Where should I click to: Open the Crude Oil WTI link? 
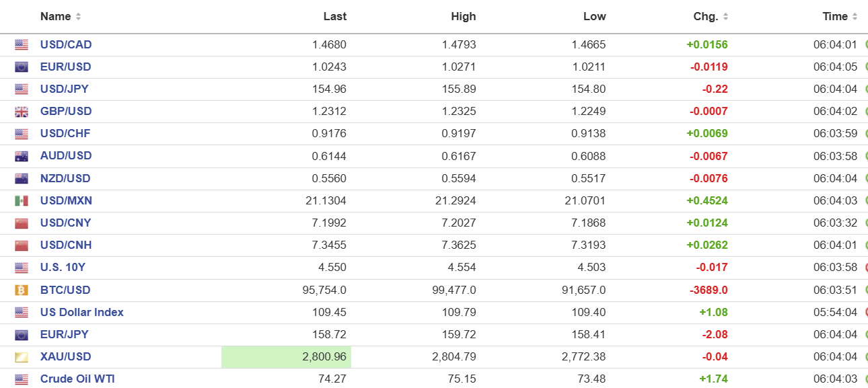pyautogui.click(x=77, y=379)
